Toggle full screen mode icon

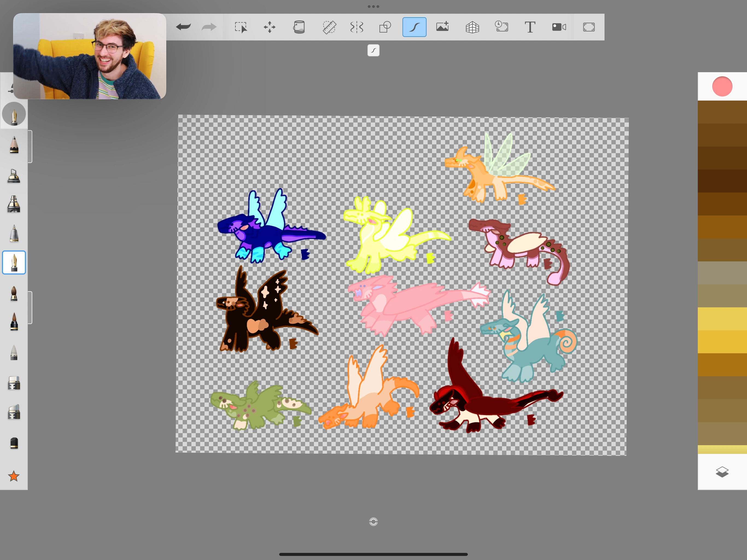(x=589, y=27)
